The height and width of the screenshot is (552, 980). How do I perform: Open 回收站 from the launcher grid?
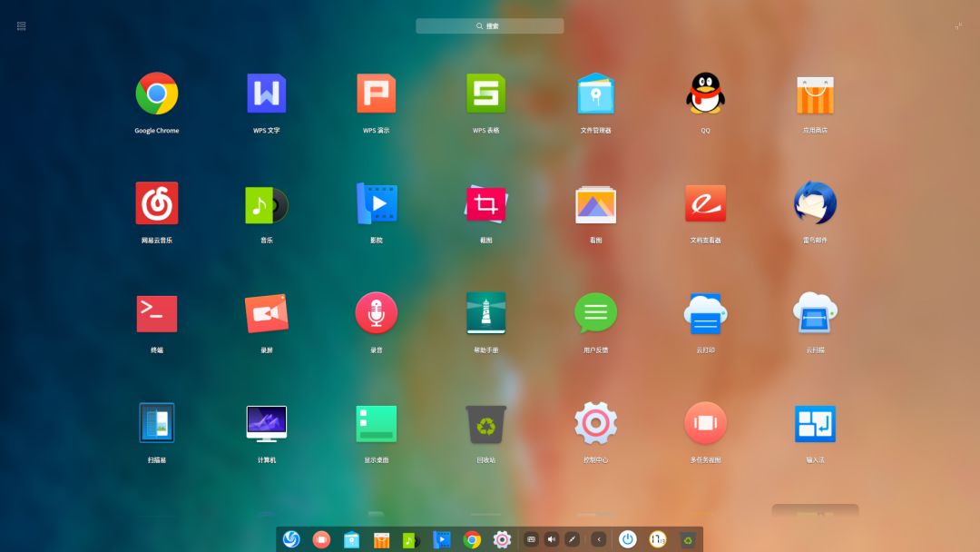click(x=486, y=424)
